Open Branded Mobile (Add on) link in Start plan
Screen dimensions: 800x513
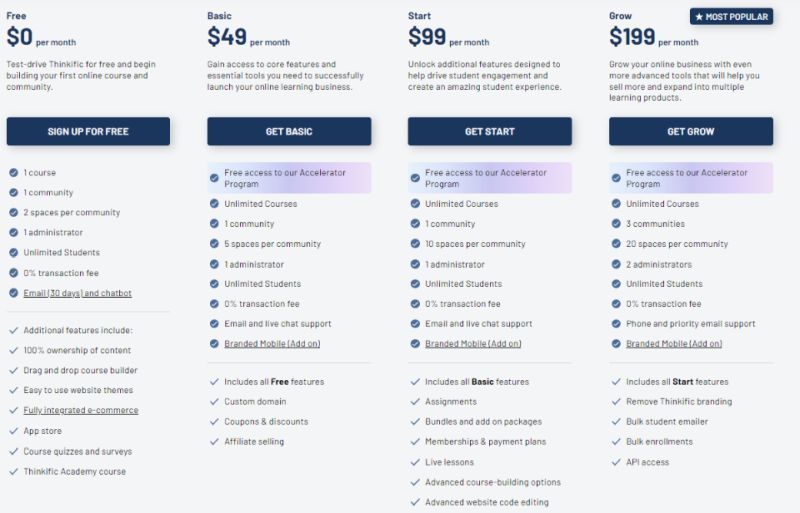tap(473, 344)
